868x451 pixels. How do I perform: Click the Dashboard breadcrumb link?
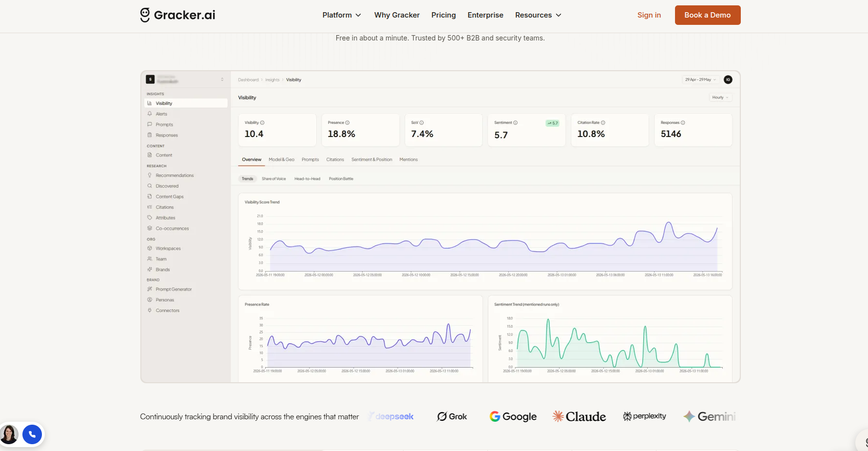coord(248,80)
